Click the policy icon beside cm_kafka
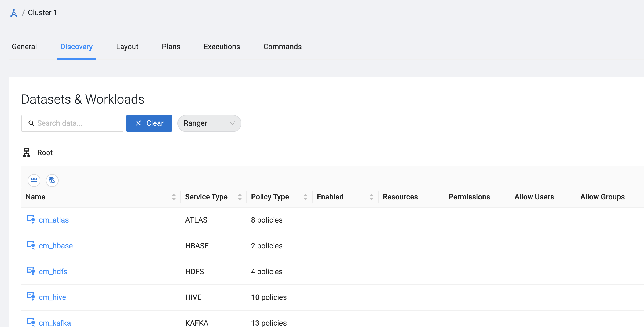 [31, 322]
